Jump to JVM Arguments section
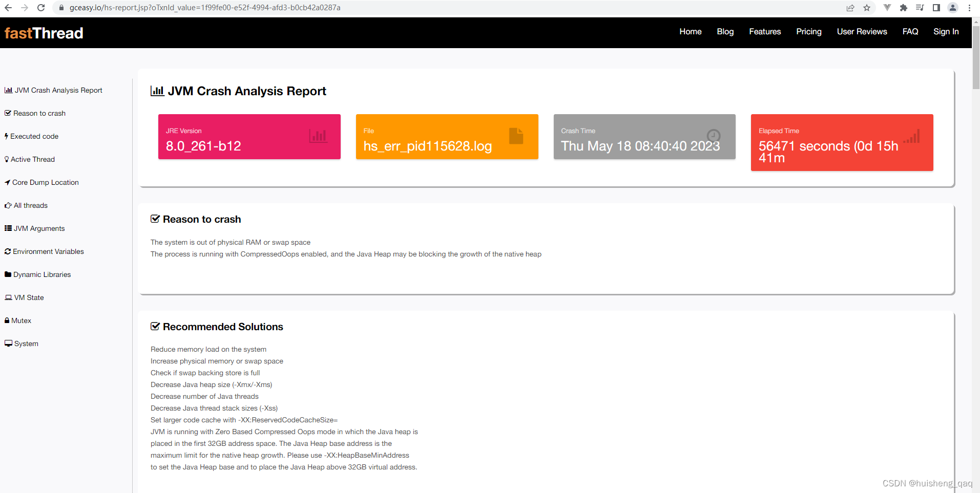The image size is (980, 493). (x=34, y=228)
